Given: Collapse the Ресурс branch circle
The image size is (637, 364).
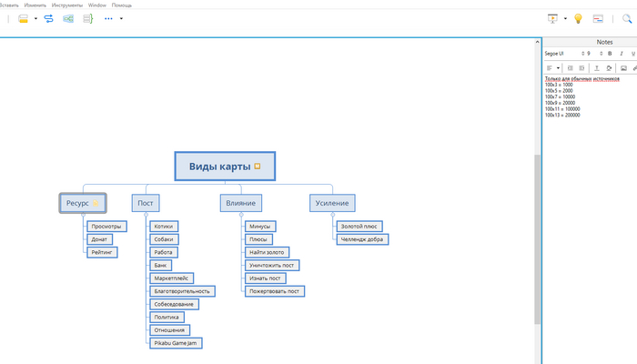Looking at the screenshot, I should [x=84, y=215].
